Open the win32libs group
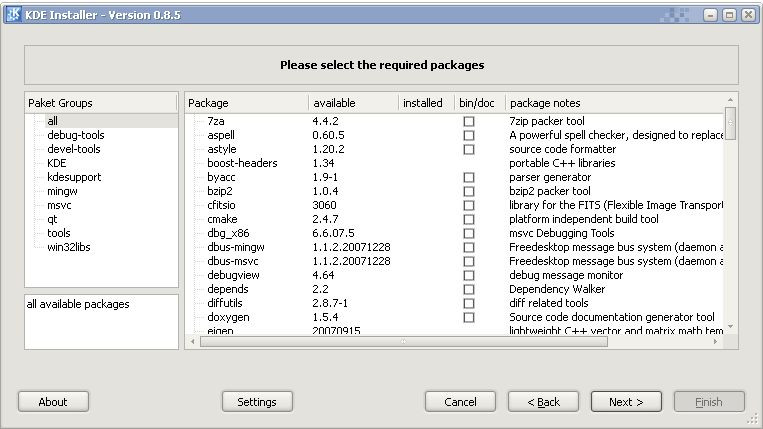The height and width of the screenshot is (429, 763). [69, 247]
